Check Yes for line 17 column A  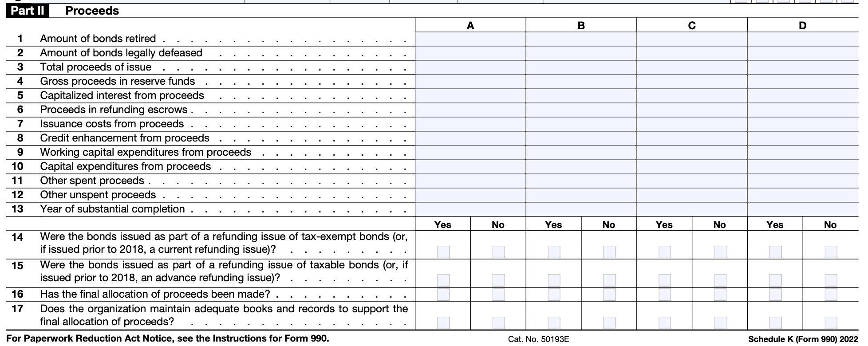point(443,322)
